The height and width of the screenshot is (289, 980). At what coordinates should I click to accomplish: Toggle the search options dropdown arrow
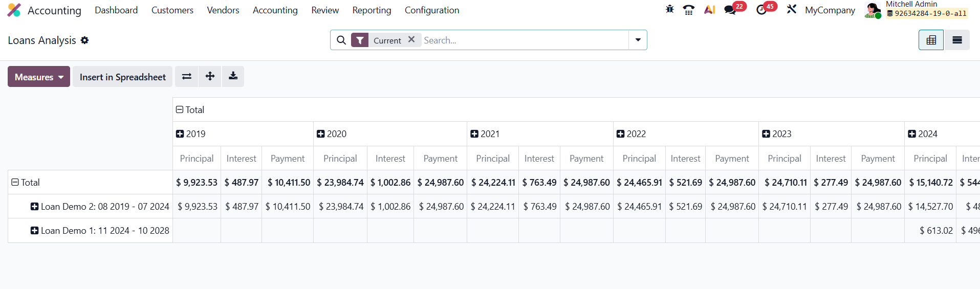638,40
